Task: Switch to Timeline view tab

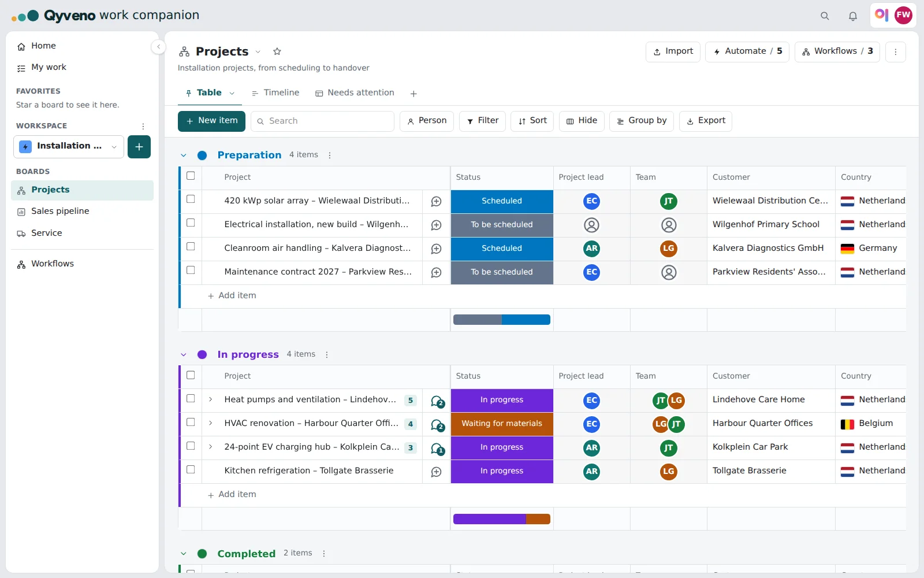Action: (x=275, y=93)
